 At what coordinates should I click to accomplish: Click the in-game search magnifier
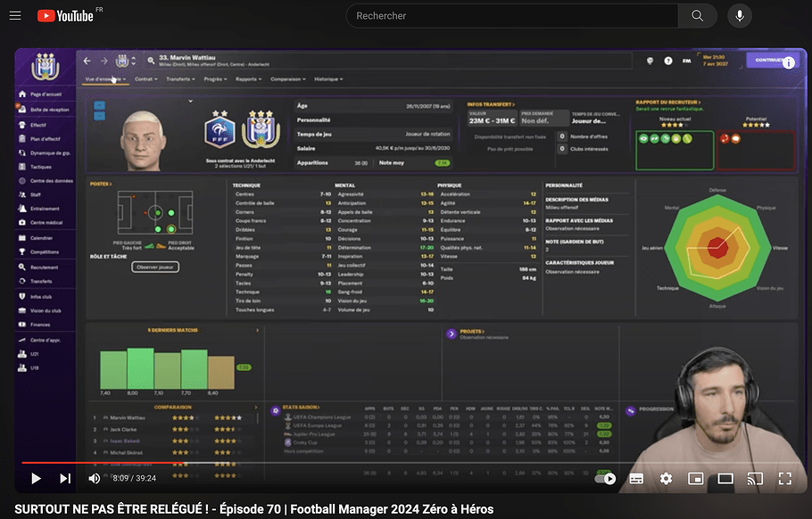coord(151,61)
